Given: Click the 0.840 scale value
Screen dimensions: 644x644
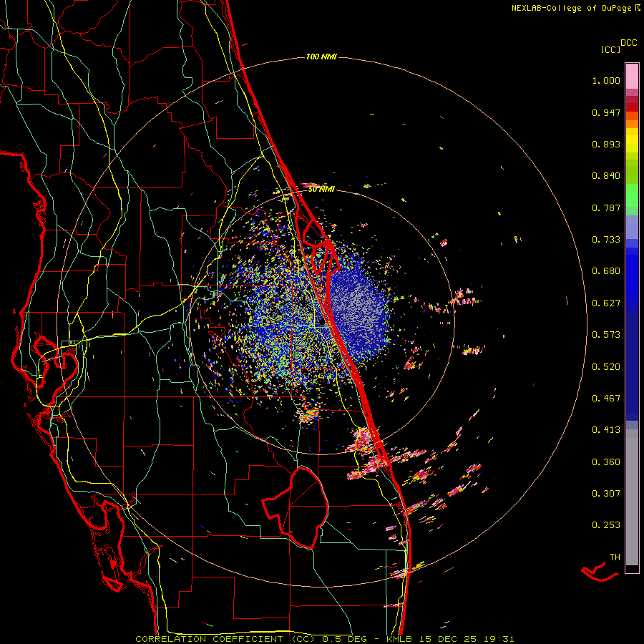Looking at the screenshot, I should tap(606, 176).
